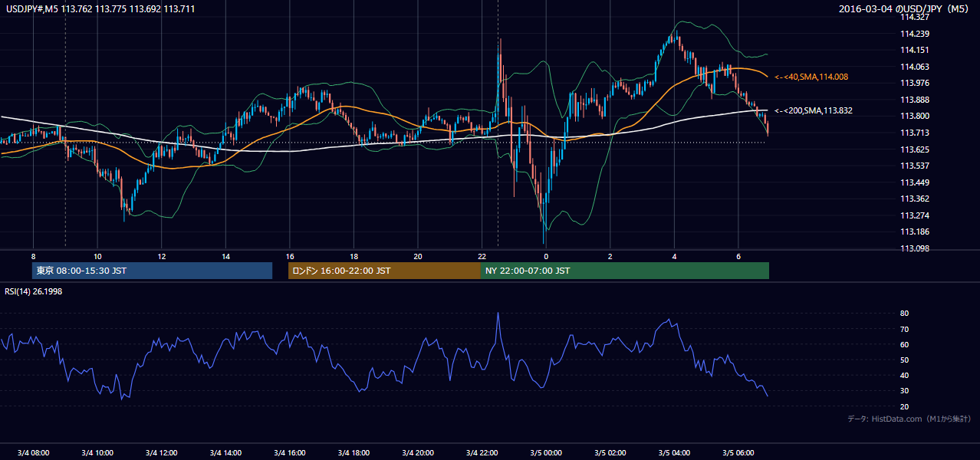Click RSI scale value 20

point(904,406)
